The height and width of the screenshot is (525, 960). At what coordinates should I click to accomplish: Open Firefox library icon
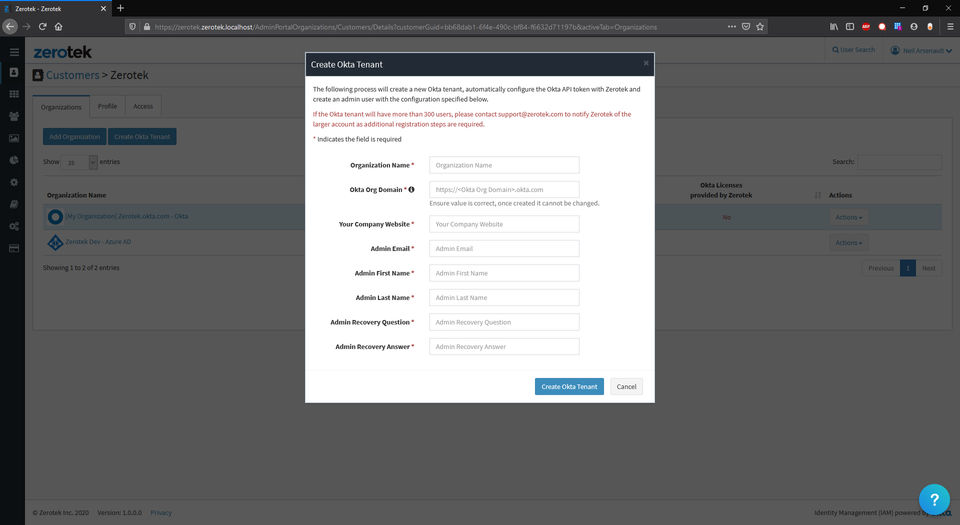834,26
